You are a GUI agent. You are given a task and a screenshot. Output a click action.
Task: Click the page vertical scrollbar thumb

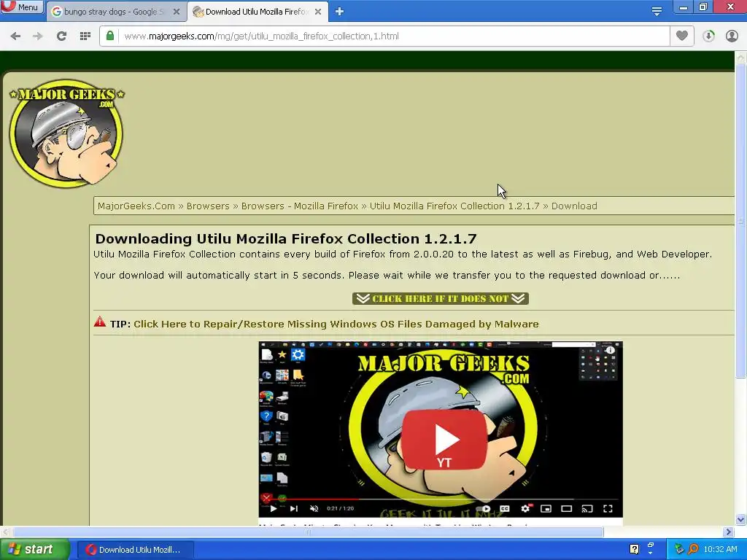741,220
